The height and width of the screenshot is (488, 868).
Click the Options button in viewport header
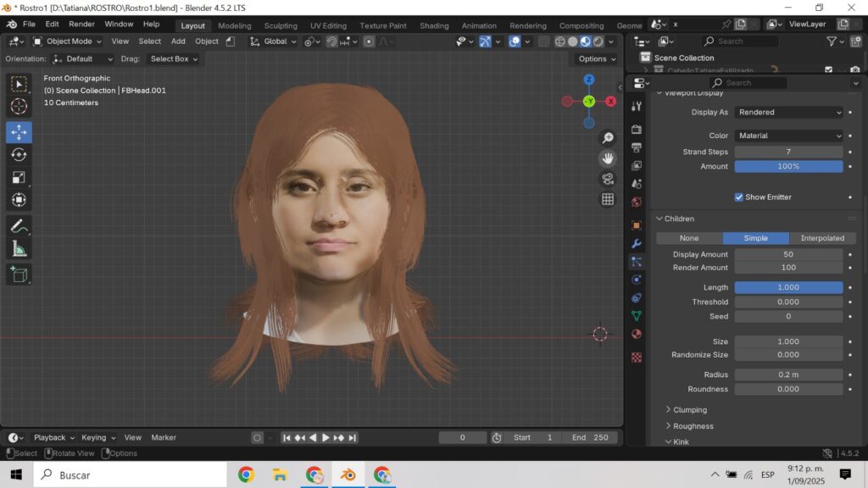(597, 59)
